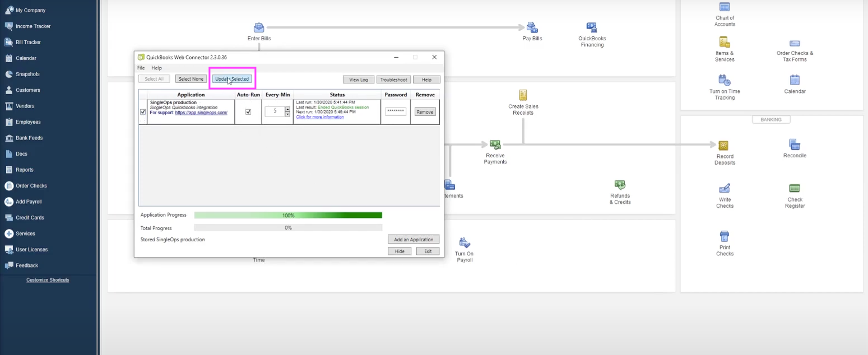Open the Receive Payments icon
The width and height of the screenshot is (868, 355).
click(x=495, y=145)
